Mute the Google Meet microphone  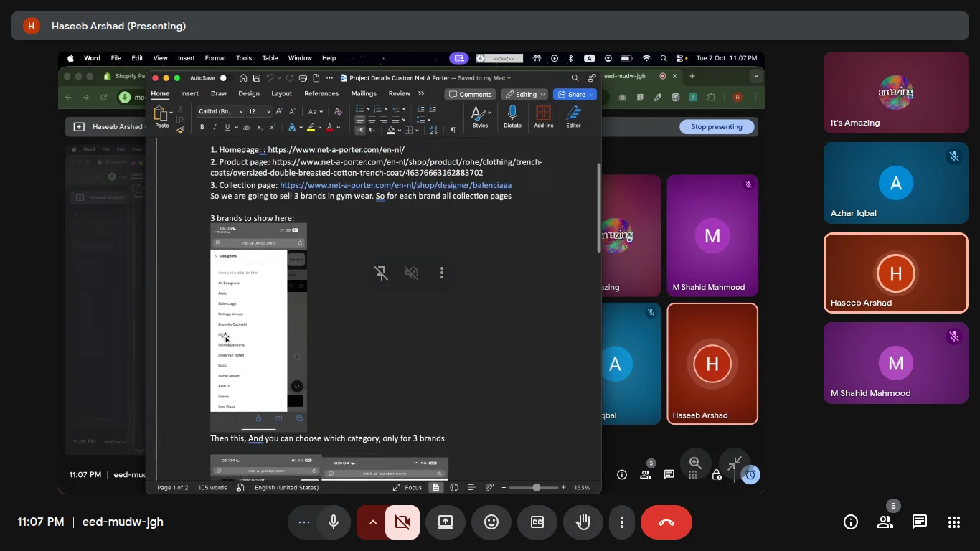[x=334, y=522]
